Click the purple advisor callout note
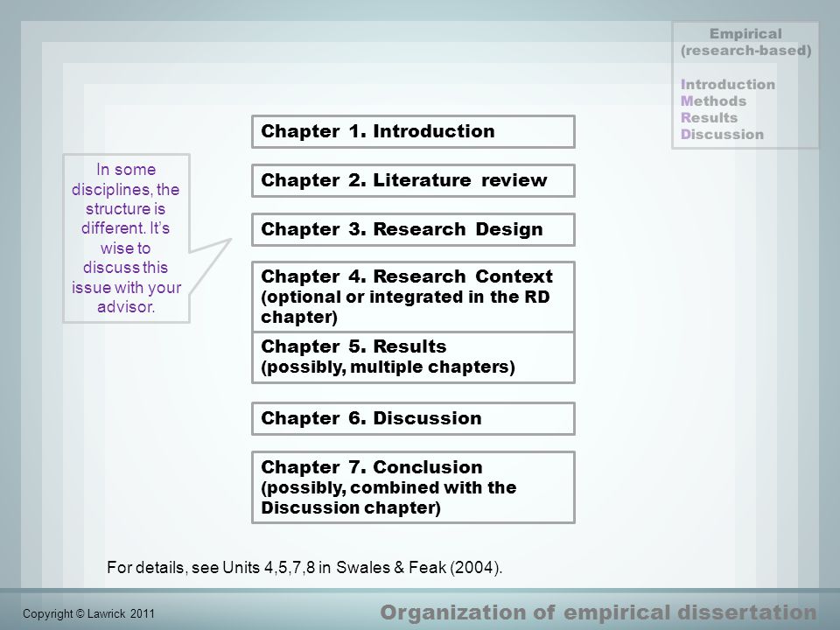Viewport: 840px width, 630px height. (x=126, y=238)
